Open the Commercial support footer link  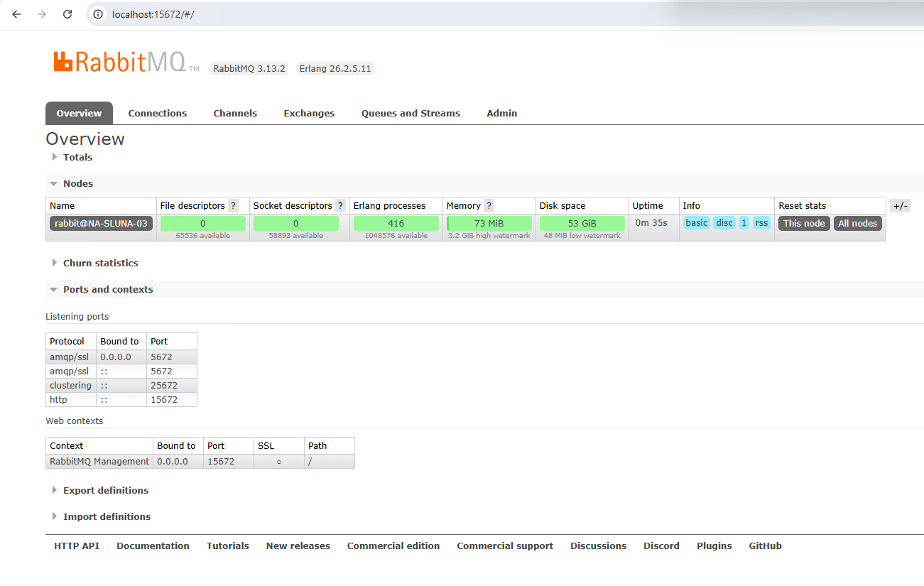505,546
